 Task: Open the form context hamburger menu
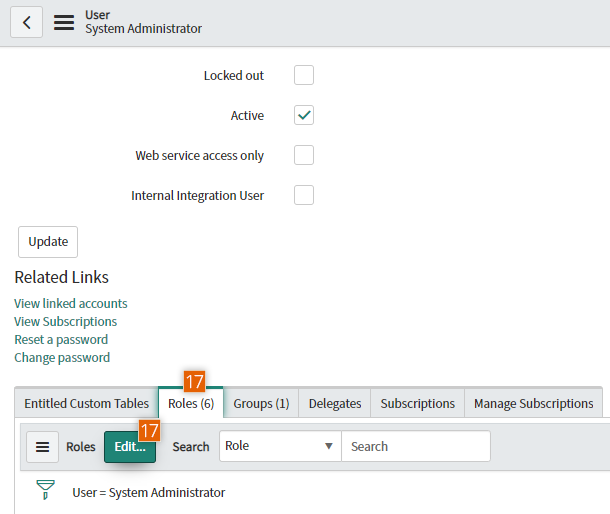point(64,23)
